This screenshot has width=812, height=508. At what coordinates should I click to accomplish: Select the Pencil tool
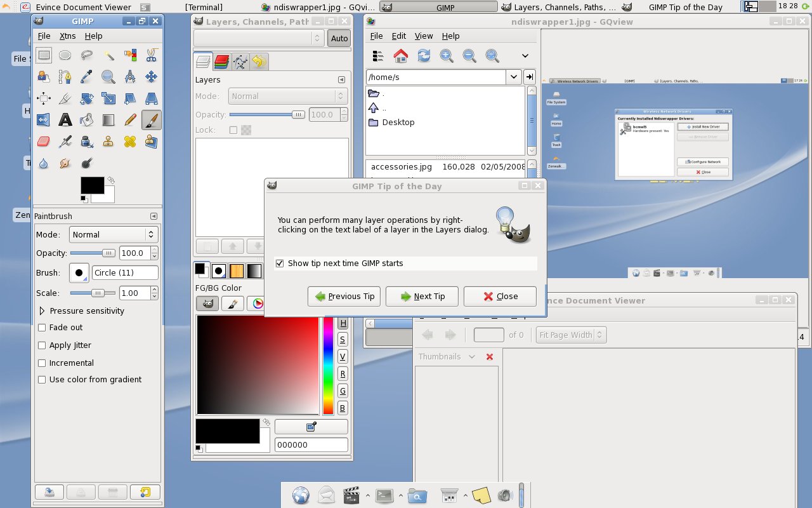130,119
